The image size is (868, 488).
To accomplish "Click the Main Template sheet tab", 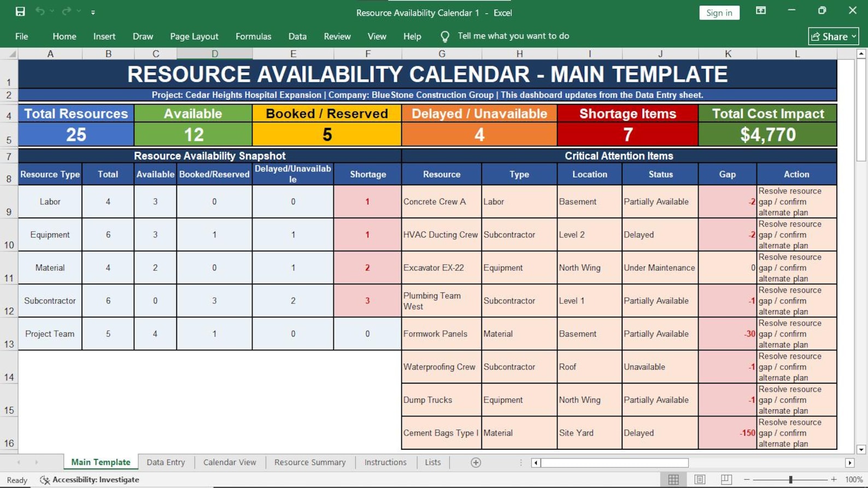I will coord(101,462).
